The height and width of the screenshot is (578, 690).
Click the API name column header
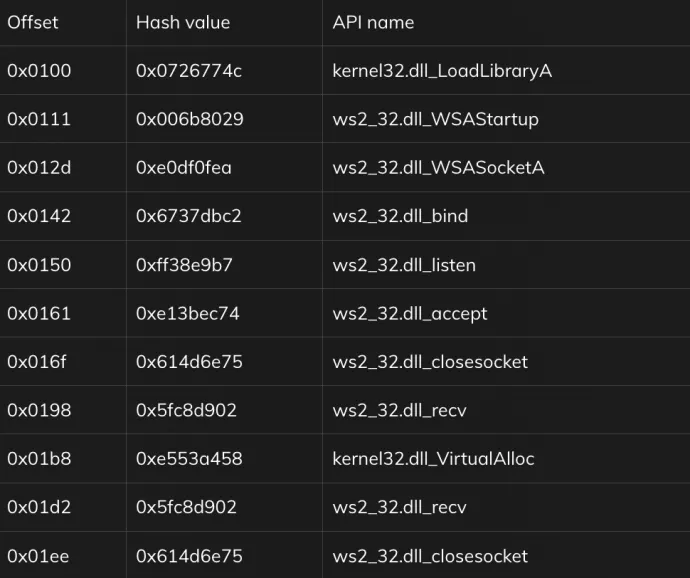pyautogui.click(x=373, y=22)
